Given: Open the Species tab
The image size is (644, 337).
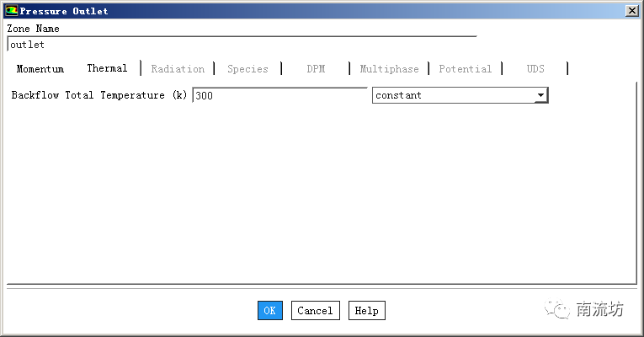Looking at the screenshot, I should (x=247, y=68).
